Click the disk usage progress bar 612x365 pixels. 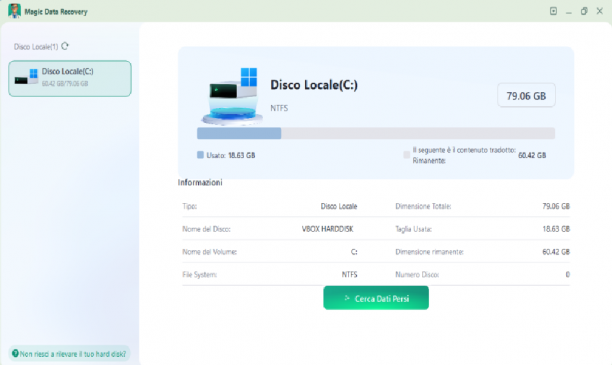(376, 133)
